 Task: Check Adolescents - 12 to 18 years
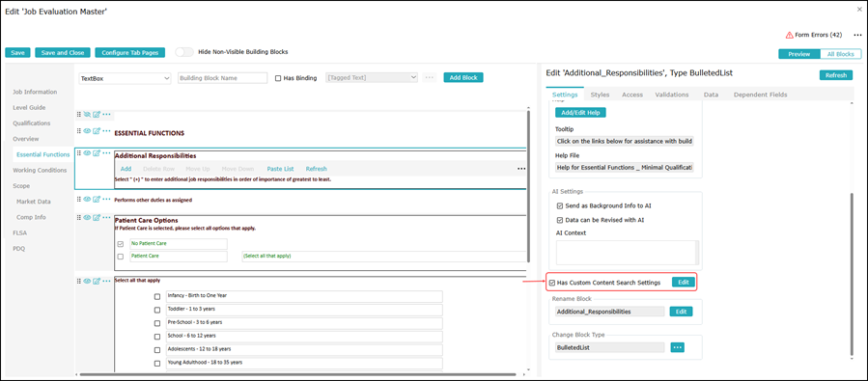pos(157,350)
